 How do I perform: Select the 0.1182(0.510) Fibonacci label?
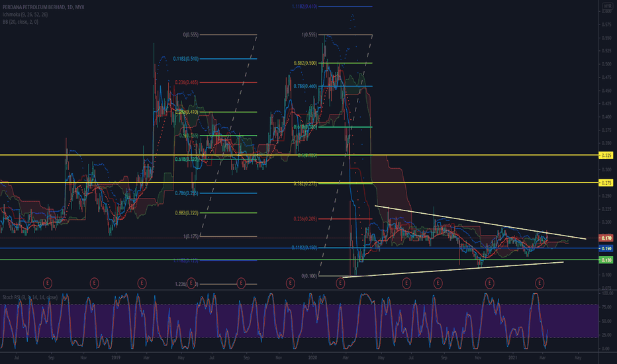(x=186, y=59)
